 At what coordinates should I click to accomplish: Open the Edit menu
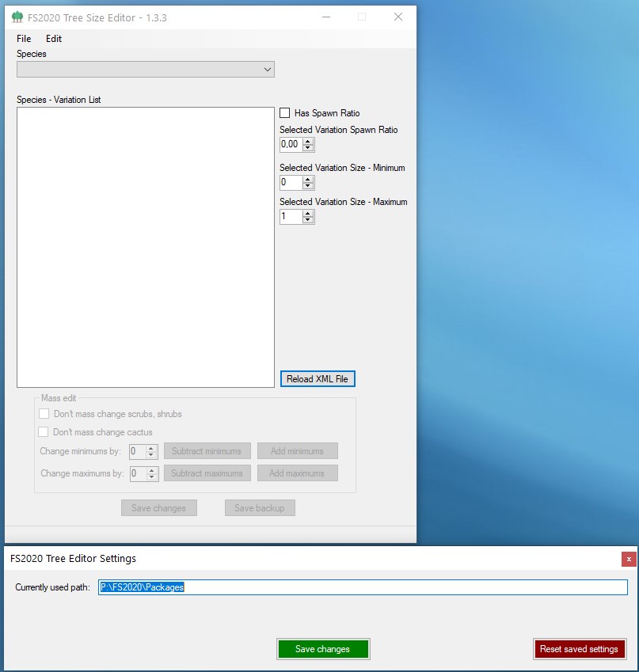coord(53,38)
